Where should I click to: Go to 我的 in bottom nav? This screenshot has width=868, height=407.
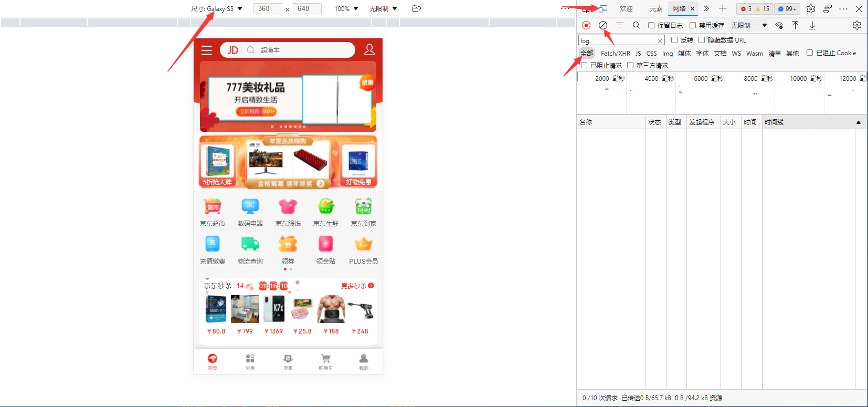click(x=364, y=362)
